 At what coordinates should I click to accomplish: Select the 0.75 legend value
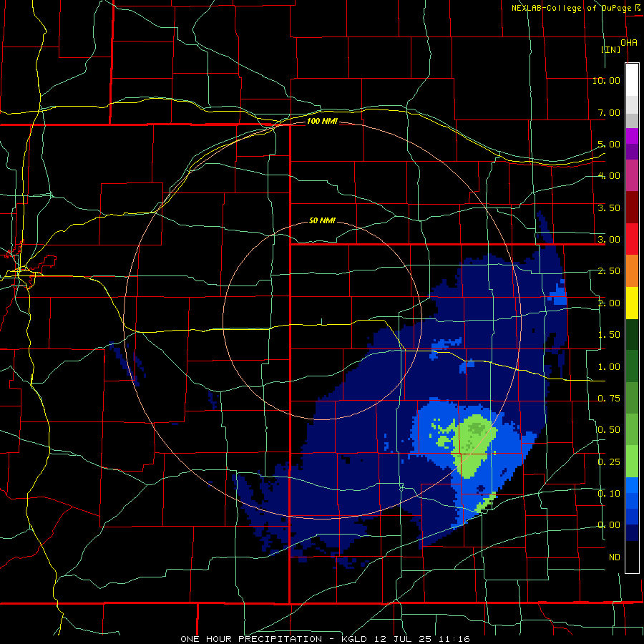pos(609,399)
